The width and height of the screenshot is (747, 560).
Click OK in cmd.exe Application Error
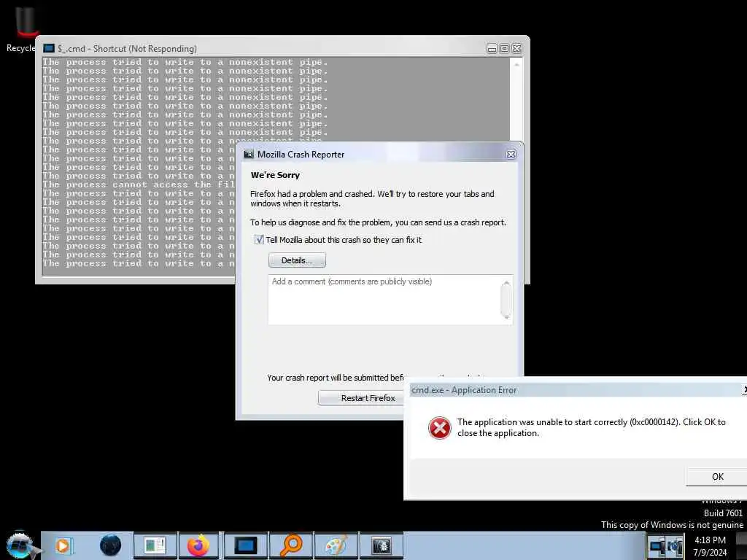pos(718,477)
